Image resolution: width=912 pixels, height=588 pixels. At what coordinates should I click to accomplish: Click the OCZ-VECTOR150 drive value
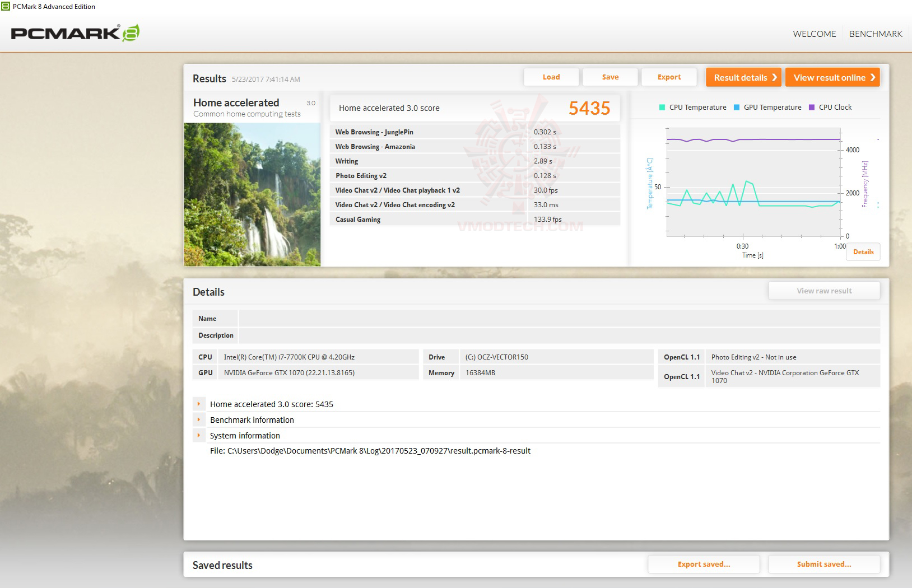point(497,357)
